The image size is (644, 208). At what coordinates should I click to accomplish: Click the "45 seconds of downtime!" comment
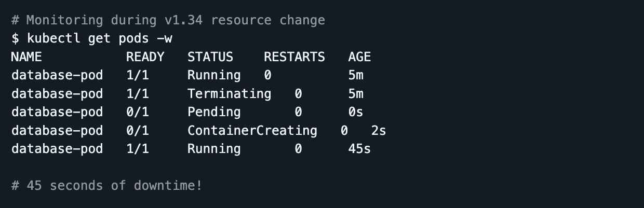coord(106,185)
